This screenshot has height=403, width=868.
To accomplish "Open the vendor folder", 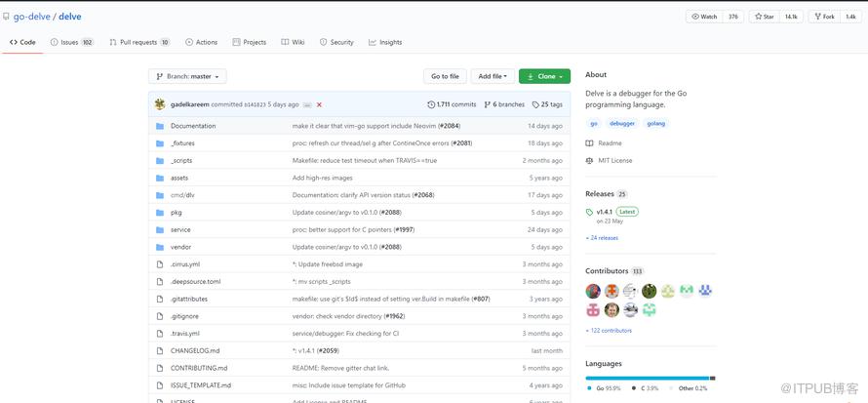I will coord(181,247).
